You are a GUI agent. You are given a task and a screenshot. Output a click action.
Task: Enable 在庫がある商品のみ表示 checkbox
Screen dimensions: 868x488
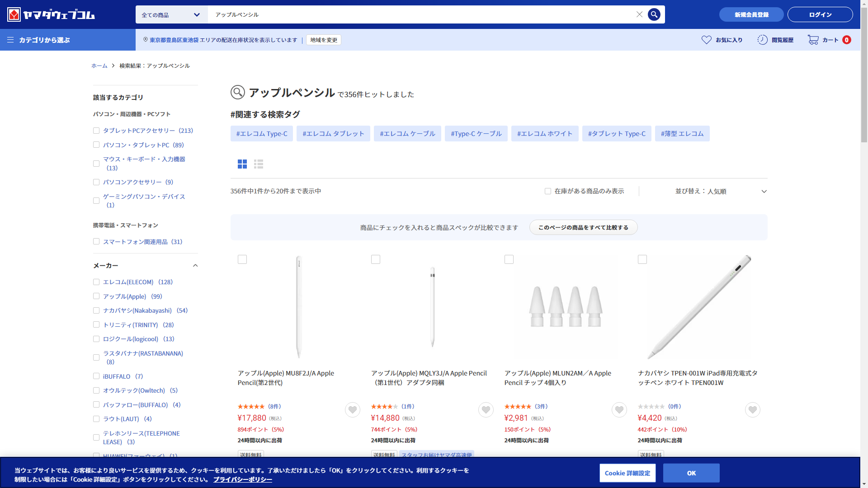click(x=548, y=191)
